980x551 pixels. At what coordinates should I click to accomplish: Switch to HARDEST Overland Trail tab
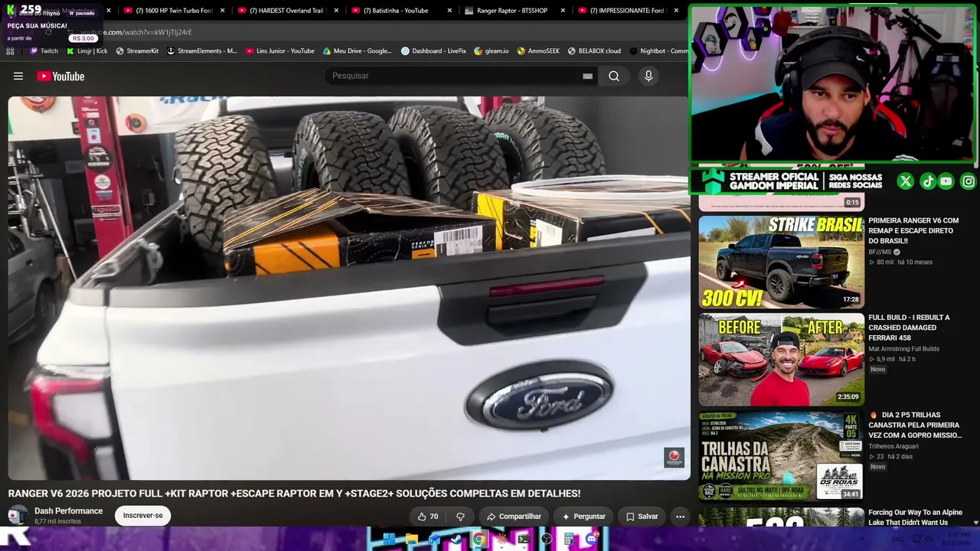286,11
